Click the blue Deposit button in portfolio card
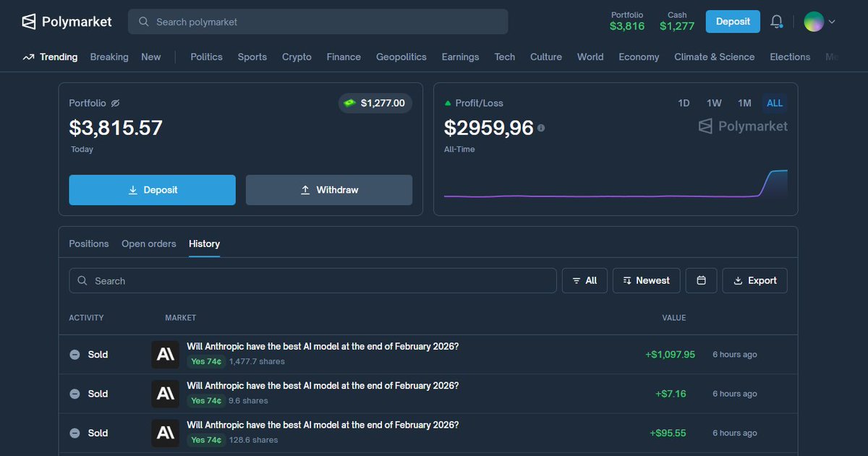868x456 pixels. point(153,190)
